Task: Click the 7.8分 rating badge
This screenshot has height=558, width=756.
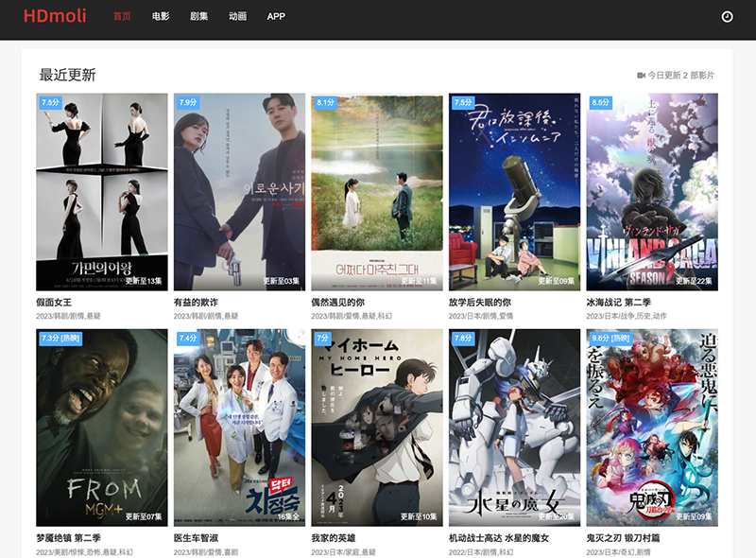Action: [463, 338]
